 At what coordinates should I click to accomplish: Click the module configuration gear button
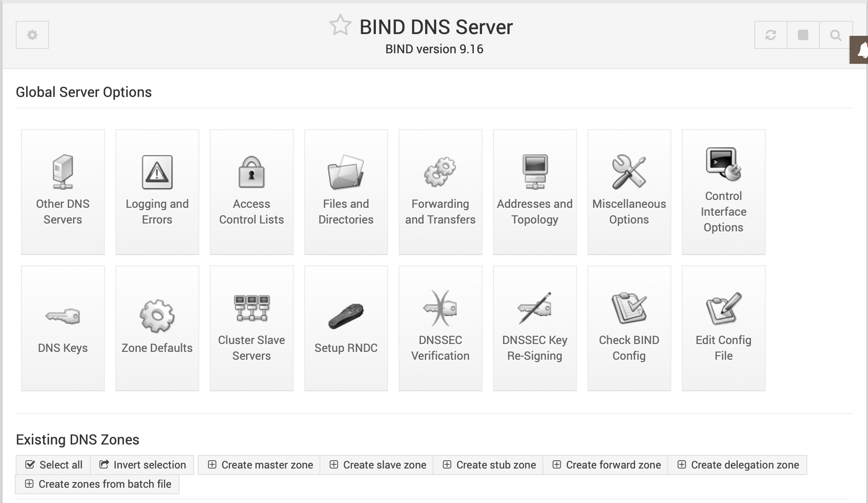(x=32, y=35)
